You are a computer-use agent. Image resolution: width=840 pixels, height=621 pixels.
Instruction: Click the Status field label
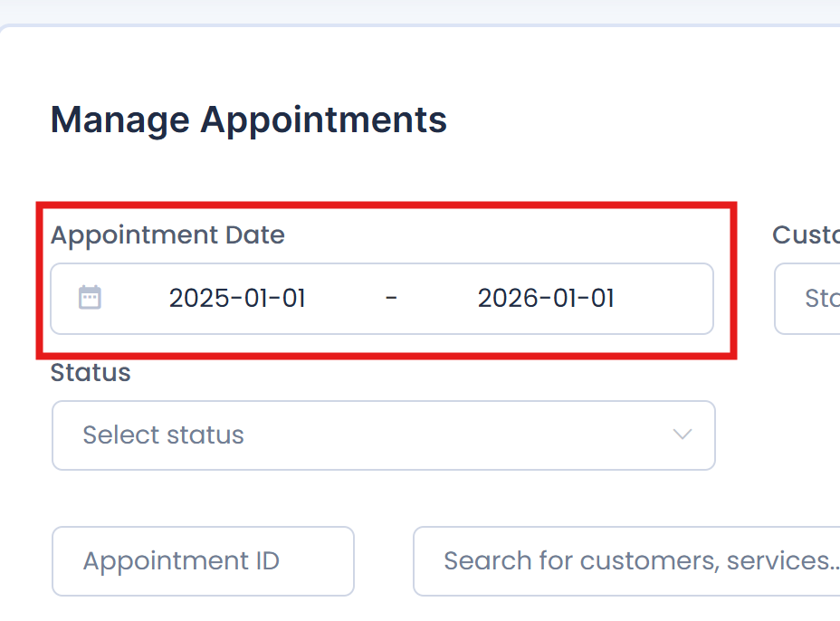(91, 372)
